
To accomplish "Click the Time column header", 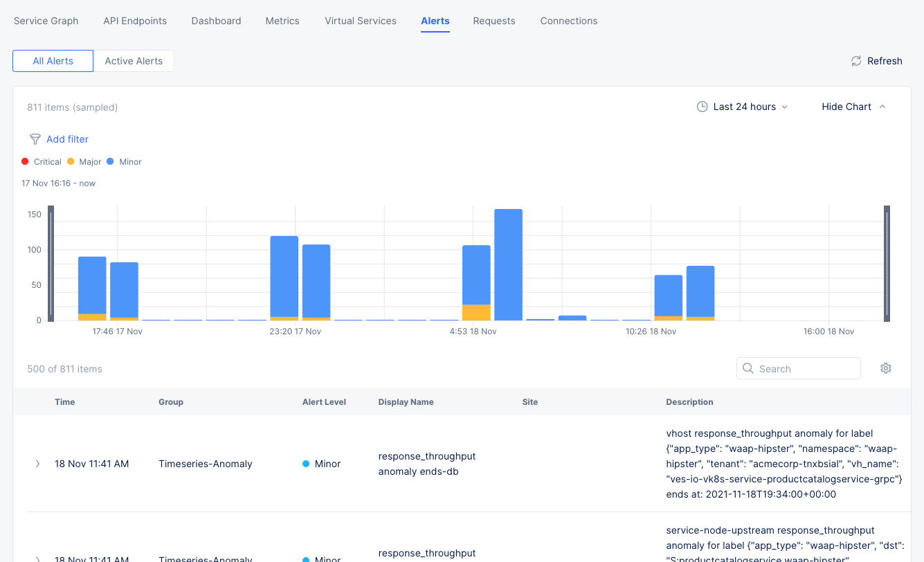I will point(64,401).
